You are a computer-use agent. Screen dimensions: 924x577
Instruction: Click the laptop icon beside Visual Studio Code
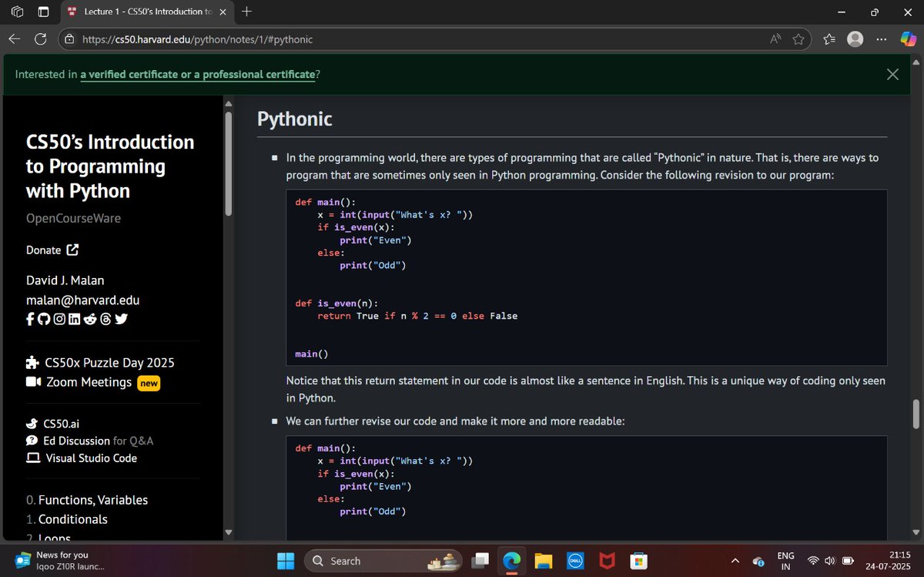[33, 458]
